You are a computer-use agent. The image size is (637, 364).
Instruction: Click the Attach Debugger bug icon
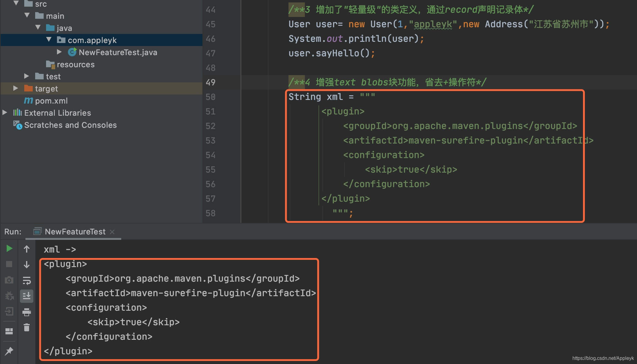(9, 296)
